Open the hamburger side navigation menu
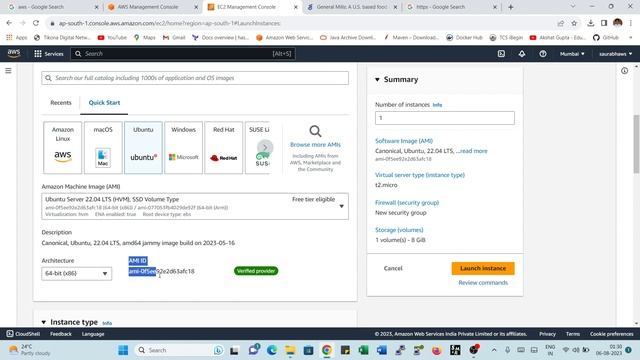Viewport: 640px width, 360px height. pos(8,71)
